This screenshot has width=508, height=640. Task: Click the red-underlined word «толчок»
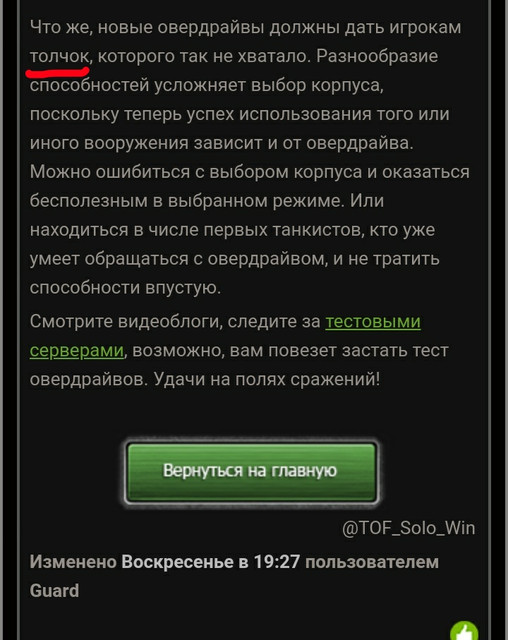click(59, 56)
